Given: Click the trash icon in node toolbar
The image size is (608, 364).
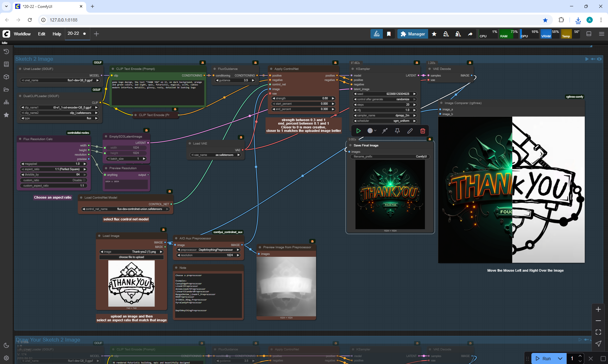Looking at the screenshot, I should point(422,131).
